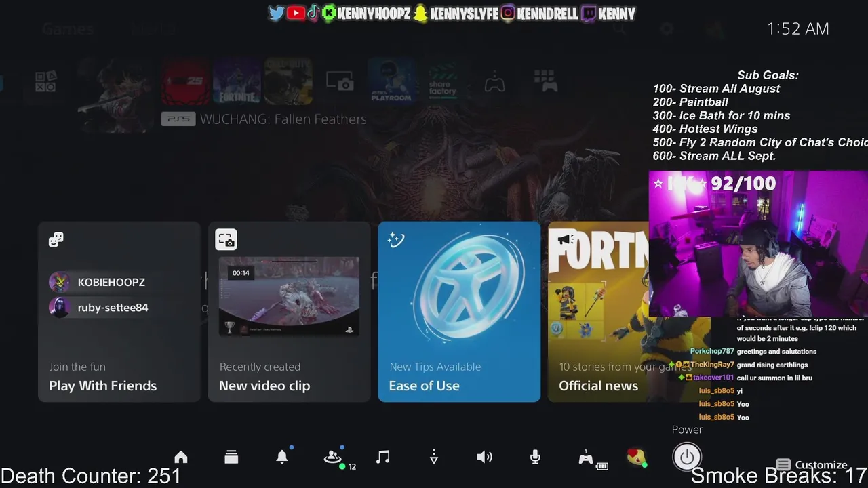This screenshot has height=488, width=868.
Task: Click the webcam overlay of the streamer
Action: tap(758, 243)
